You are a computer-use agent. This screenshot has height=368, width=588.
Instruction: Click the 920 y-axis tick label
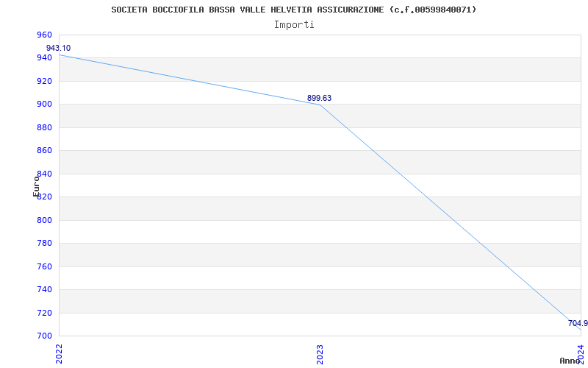point(44,81)
